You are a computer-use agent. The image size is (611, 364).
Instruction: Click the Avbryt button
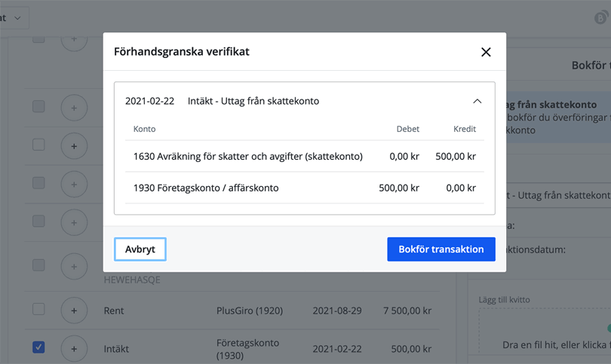click(140, 249)
